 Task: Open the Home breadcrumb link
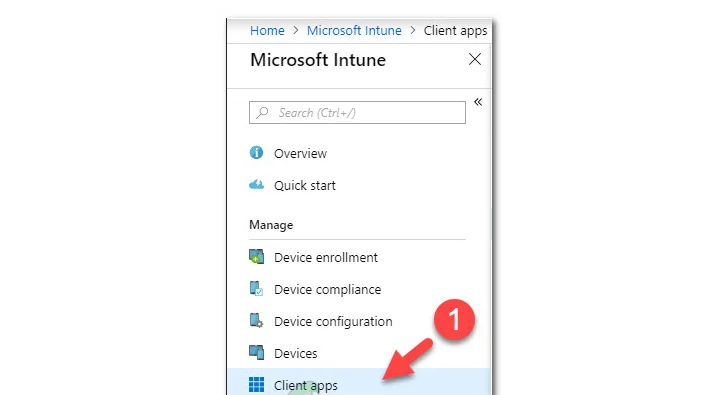point(267,30)
